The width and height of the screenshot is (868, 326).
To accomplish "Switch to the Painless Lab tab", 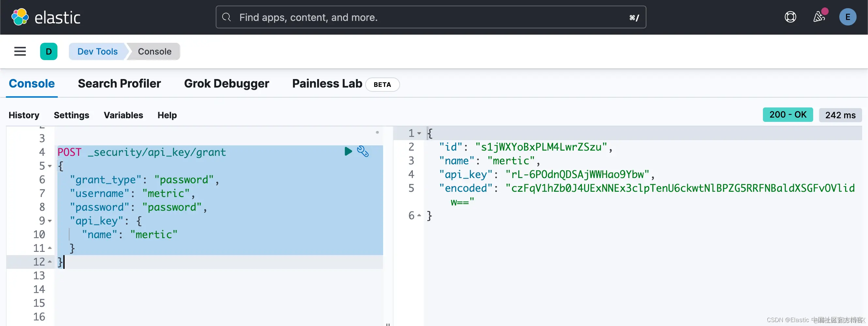I will pyautogui.click(x=327, y=83).
